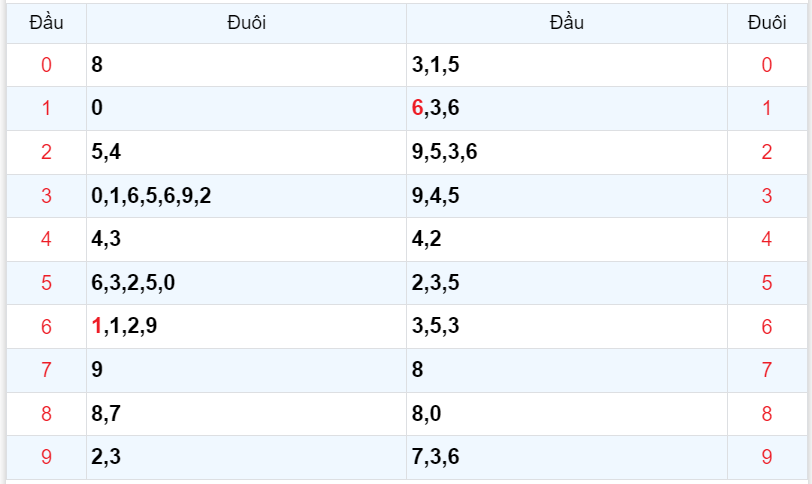The image size is (812, 484).
Task: Click the cell containing 0,1,6,5,6,9,2
Action: click(151, 196)
